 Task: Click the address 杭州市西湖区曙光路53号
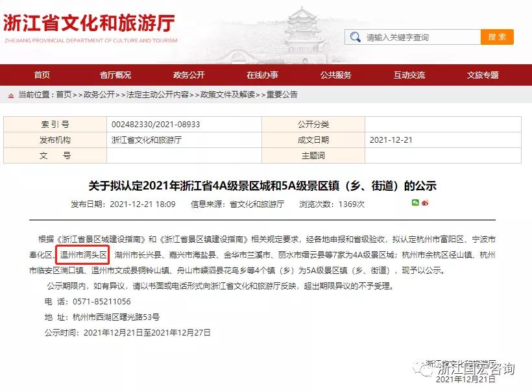116,317
